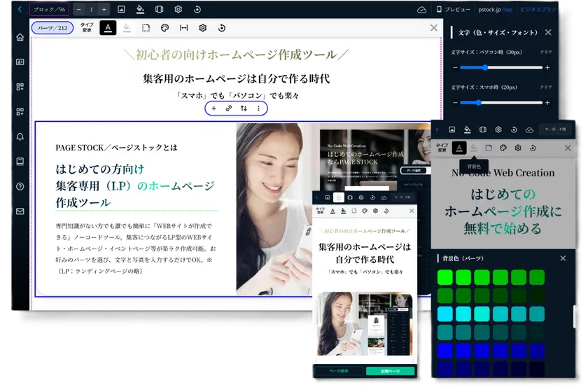The image size is (588, 392).
Task: Add a part with the plus in the floating pill
Action: click(x=213, y=108)
